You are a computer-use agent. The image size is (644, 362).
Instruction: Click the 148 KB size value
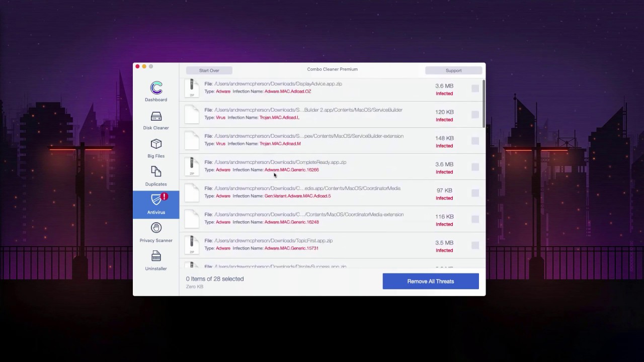(444, 138)
